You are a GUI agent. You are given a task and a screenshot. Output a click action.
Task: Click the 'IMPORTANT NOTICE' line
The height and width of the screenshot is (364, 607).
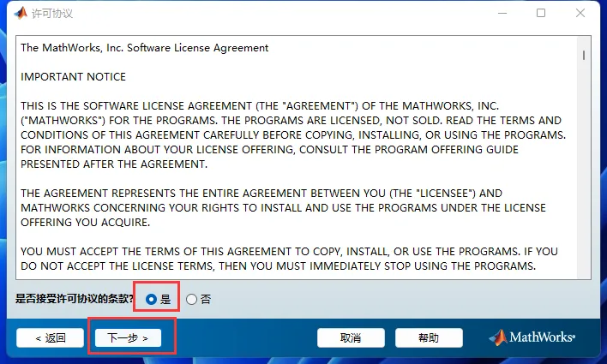click(x=73, y=76)
